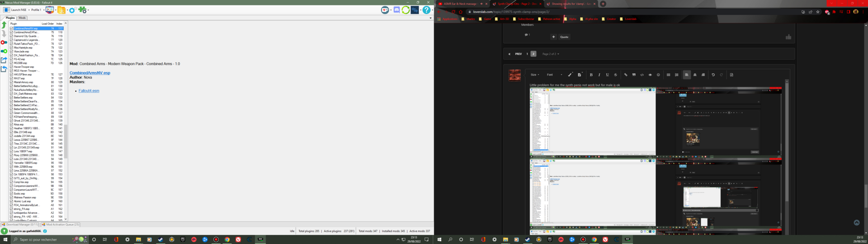Insert a link with the chain icon
This screenshot has width=868, height=244.
[x=626, y=75]
